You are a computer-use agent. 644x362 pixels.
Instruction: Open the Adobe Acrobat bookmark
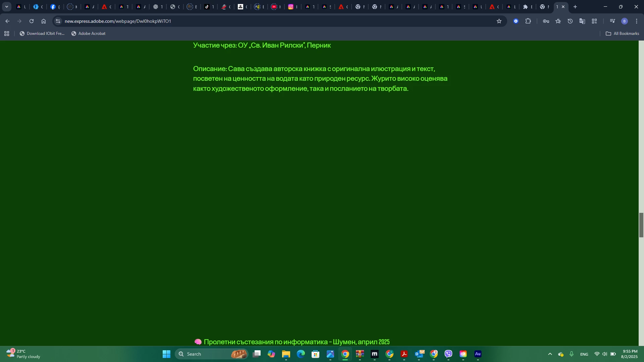(89, 34)
